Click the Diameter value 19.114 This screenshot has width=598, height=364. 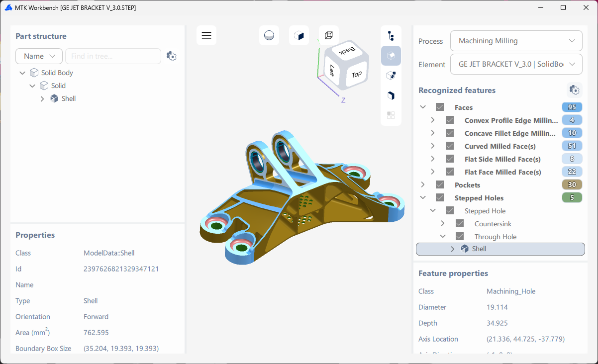(497, 307)
